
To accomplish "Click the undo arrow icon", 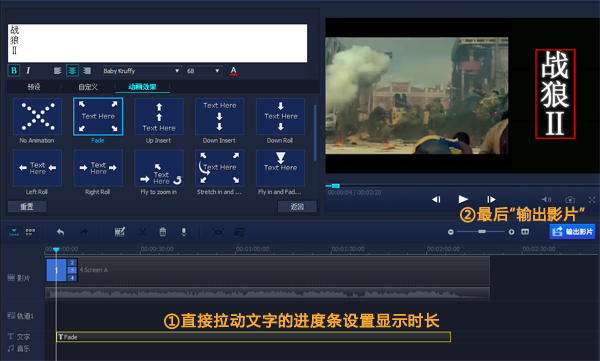I will pos(60,232).
